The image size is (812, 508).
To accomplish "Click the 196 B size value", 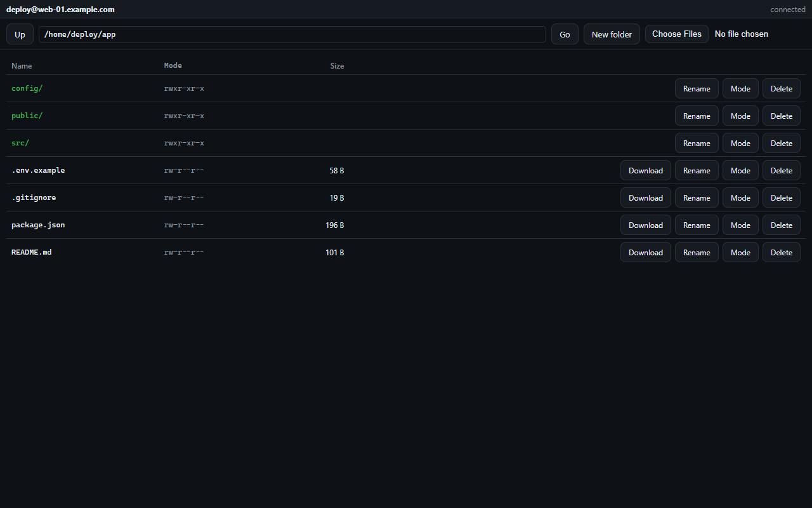I will pyautogui.click(x=335, y=225).
